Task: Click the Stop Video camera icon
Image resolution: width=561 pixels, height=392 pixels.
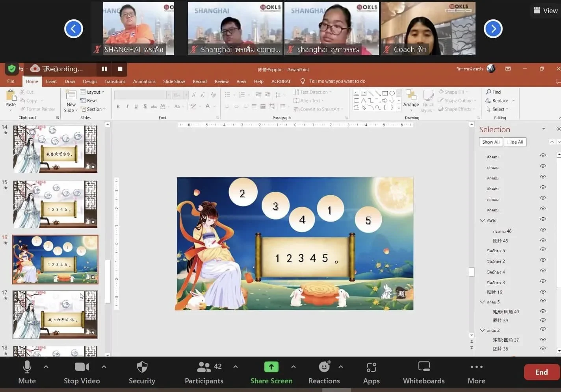Action: click(82, 367)
